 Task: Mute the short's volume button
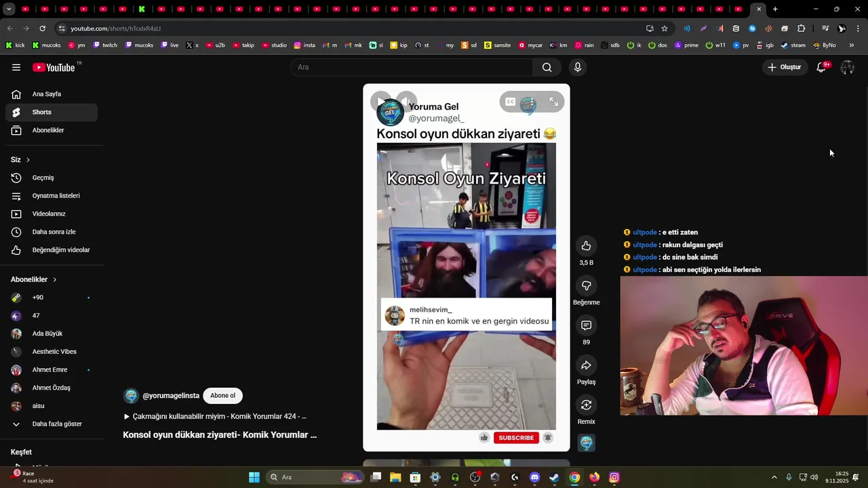[x=406, y=102]
